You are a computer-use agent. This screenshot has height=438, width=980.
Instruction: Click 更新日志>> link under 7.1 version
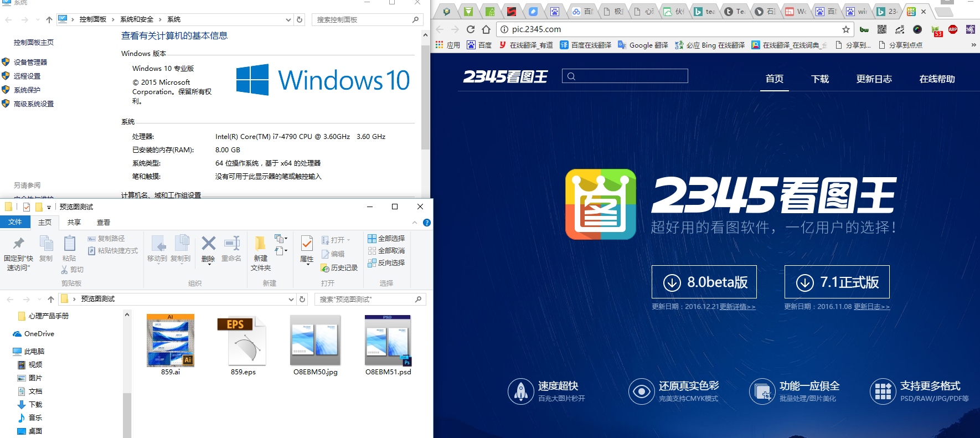click(x=871, y=307)
